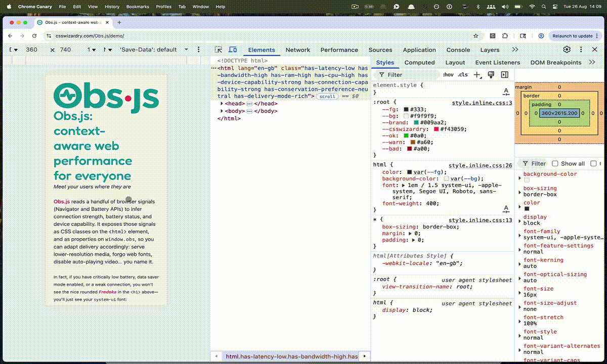Open the Chrome profile avatar

coord(541,36)
